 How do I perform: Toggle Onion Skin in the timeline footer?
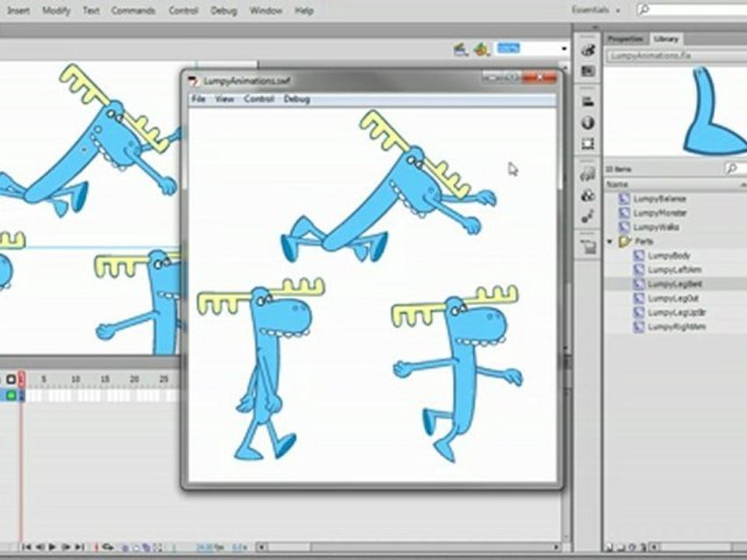click(125, 548)
